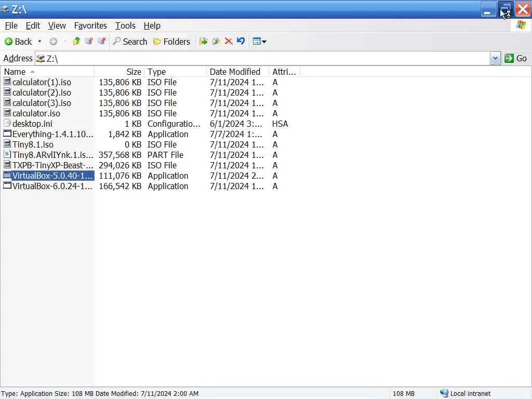Click the Map Network Drive icon

[89, 41]
